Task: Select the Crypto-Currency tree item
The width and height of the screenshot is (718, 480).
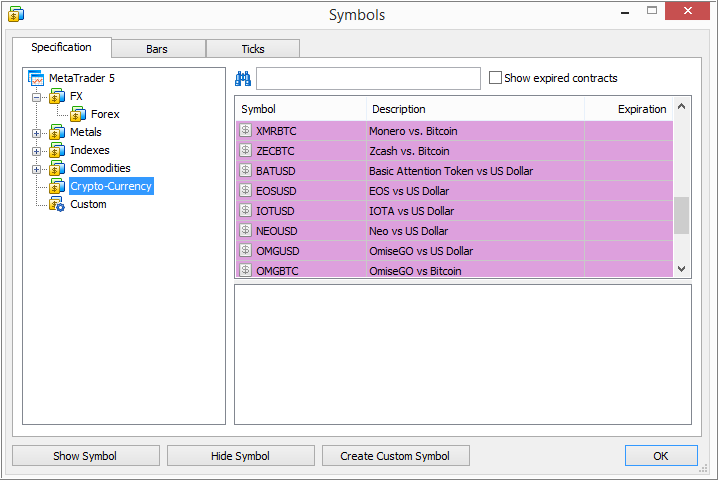Action: (x=111, y=186)
